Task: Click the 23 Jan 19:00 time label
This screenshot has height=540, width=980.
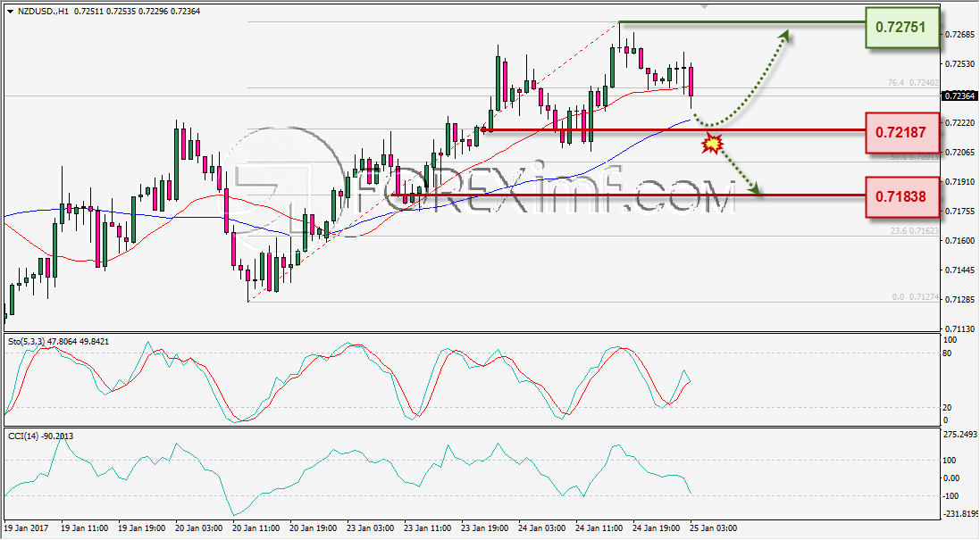Action: pos(485,528)
